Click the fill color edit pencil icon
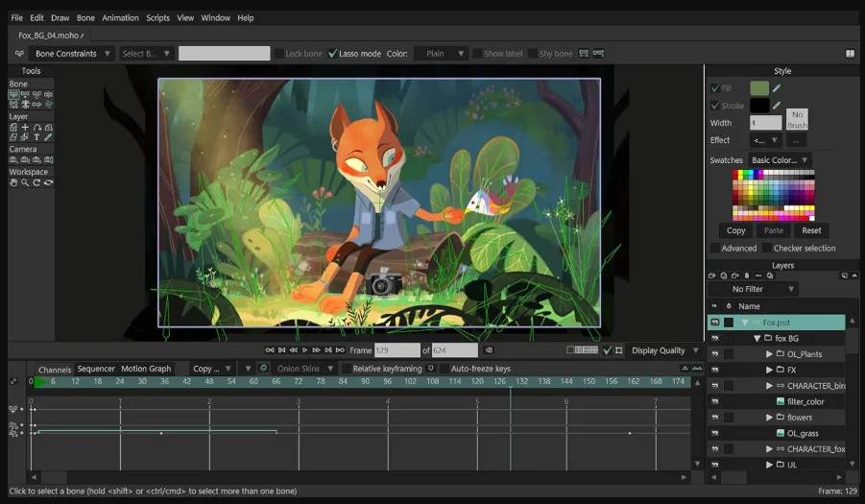Screen dimensions: 865x504 pyautogui.click(x=777, y=88)
